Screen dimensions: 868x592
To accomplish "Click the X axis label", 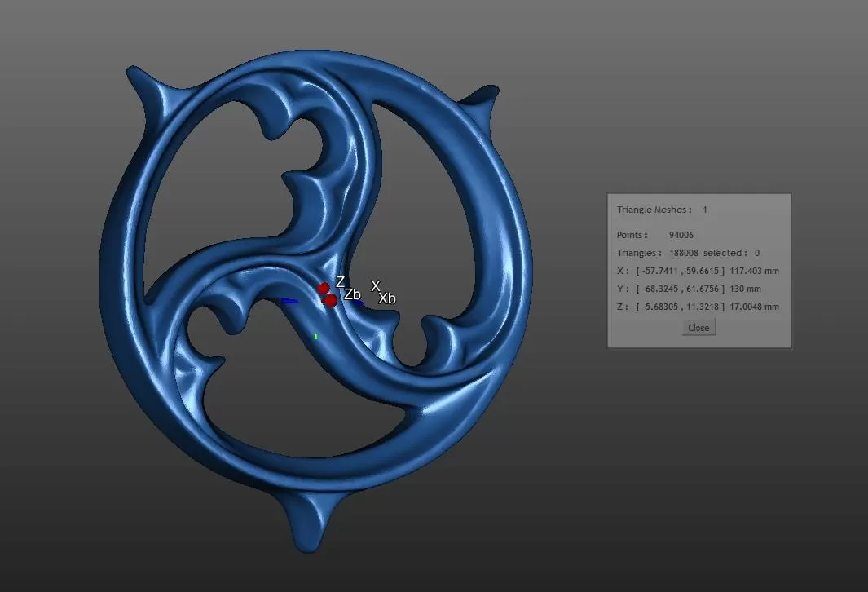I will (x=376, y=286).
